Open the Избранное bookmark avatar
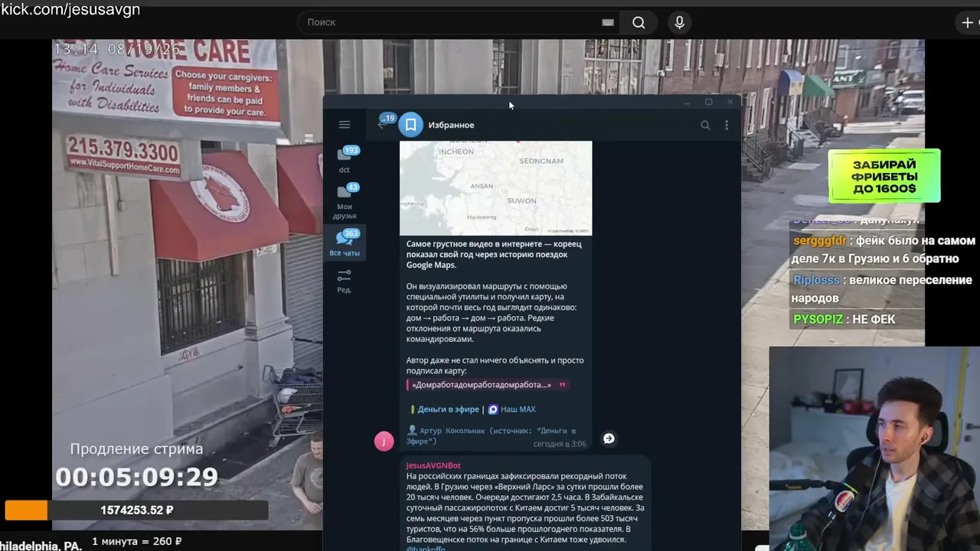Image resolution: width=980 pixels, height=551 pixels. coord(411,125)
